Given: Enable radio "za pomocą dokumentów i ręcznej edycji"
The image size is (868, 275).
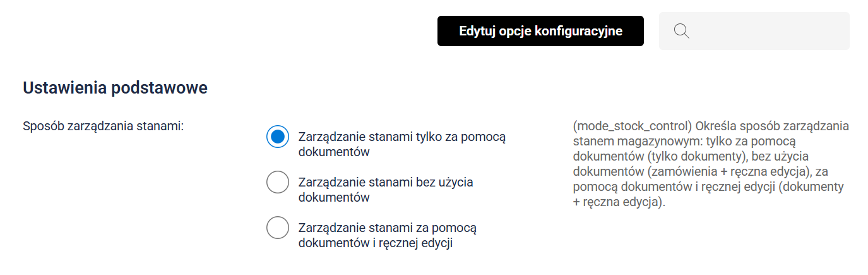Looking at the screenshot, I should 278,228.
